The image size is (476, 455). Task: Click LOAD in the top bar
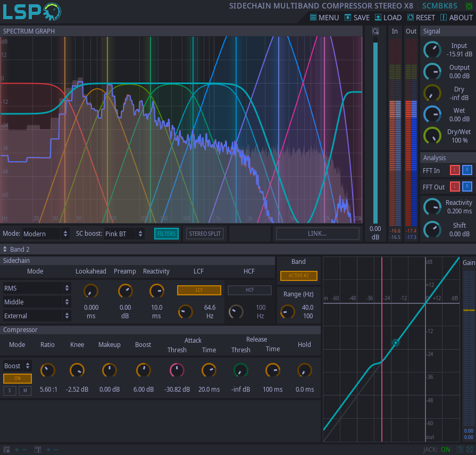388,18
